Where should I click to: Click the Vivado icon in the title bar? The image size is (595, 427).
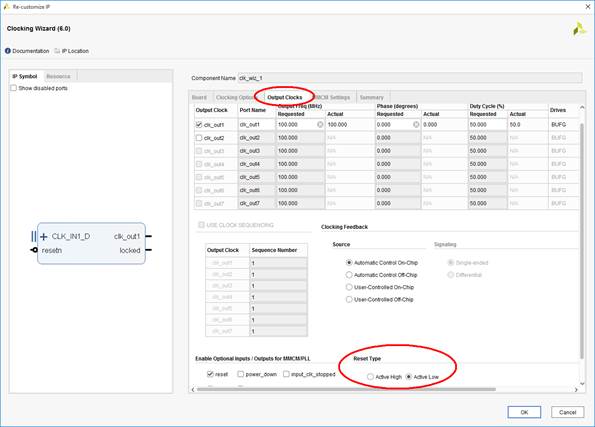tap(6, 6)
